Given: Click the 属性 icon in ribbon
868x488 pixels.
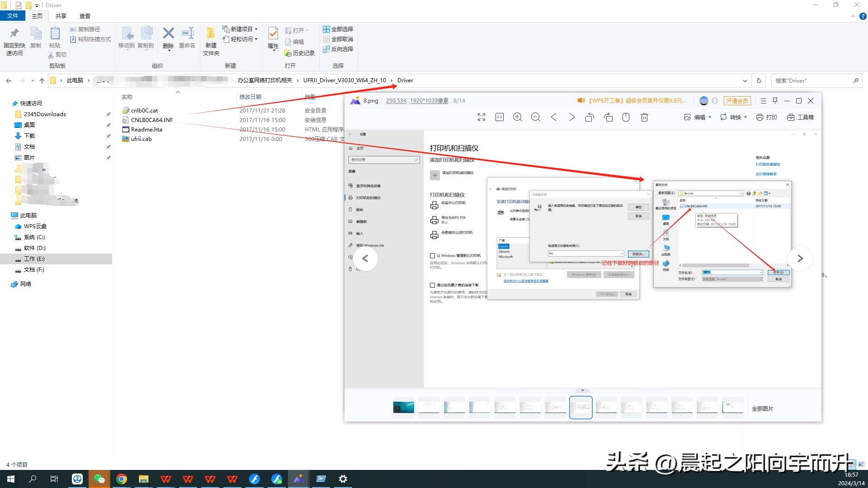Looking at the screenshot, I should 273,33.
